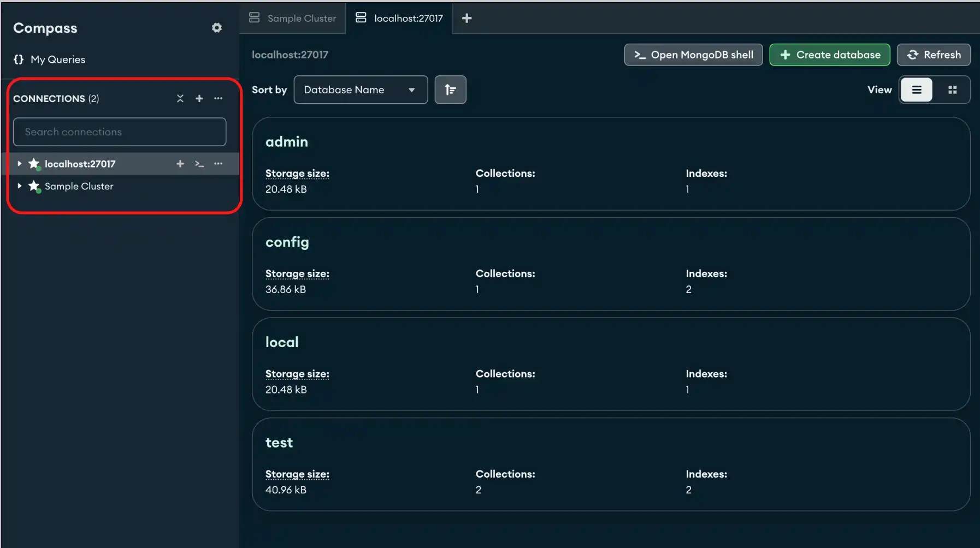Screen dimensions: 980x548
Task: Focus the Search connections field
Action: (120, 132)
